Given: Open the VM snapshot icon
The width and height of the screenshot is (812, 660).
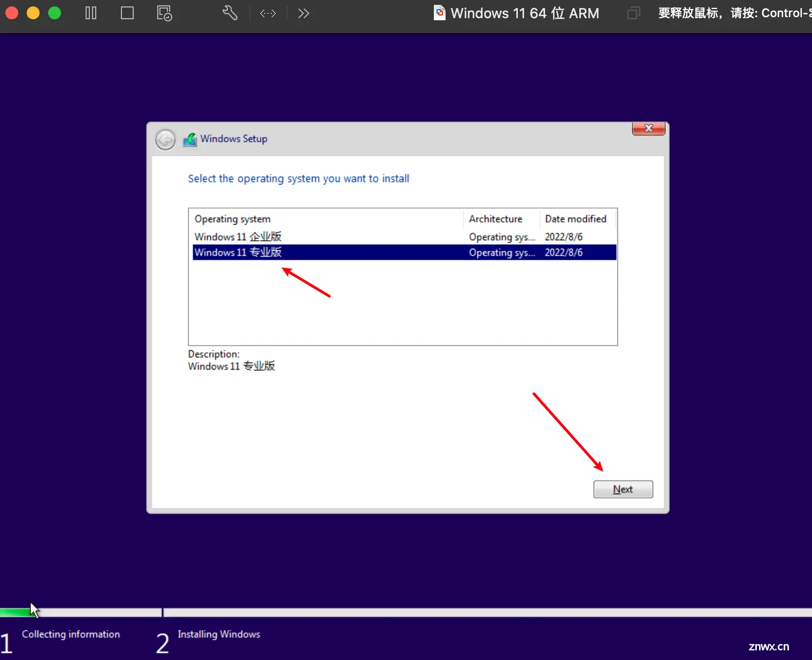Looking at the screenshot, I should click(x=164, y=13).
